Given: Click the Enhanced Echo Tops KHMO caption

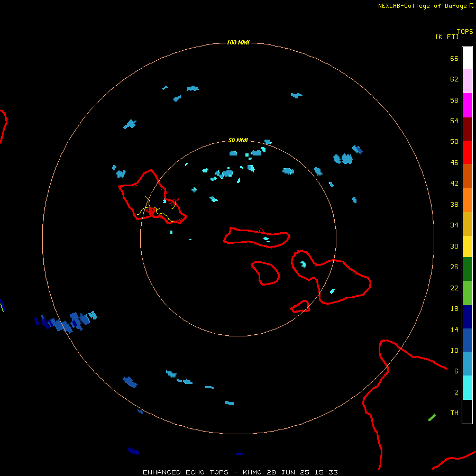Looking at the screenshot, I should pos(240,472).
